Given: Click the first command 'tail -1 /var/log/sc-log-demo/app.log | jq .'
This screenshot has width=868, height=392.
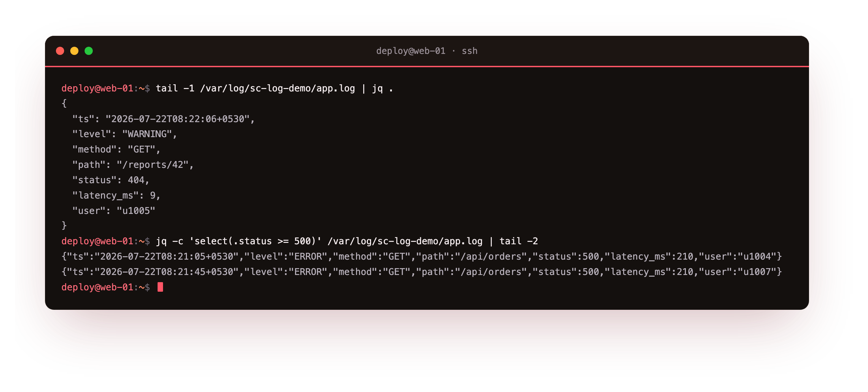Looking at the screenshot, I should coord(275,88).
